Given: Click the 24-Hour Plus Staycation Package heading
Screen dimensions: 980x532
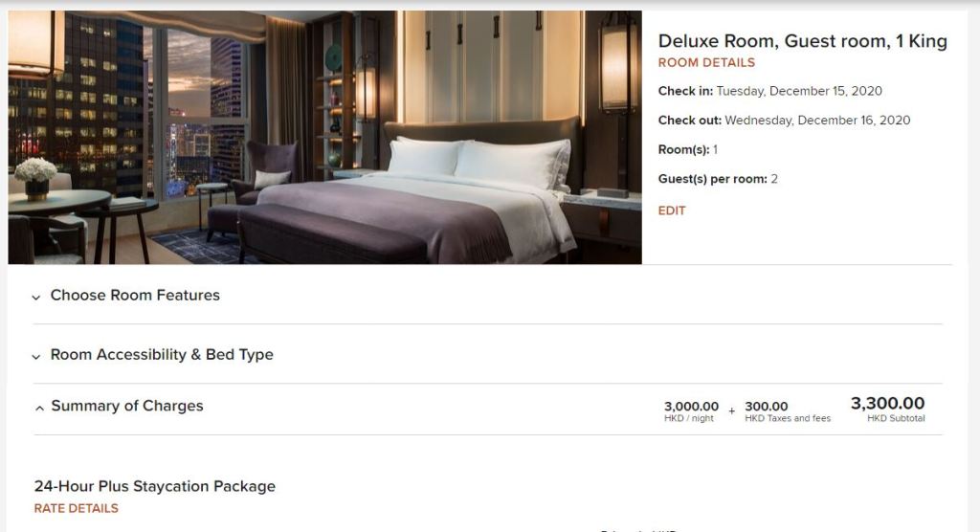Looking at the screenshot, I should pyautogui.click(x=155, y=486).
